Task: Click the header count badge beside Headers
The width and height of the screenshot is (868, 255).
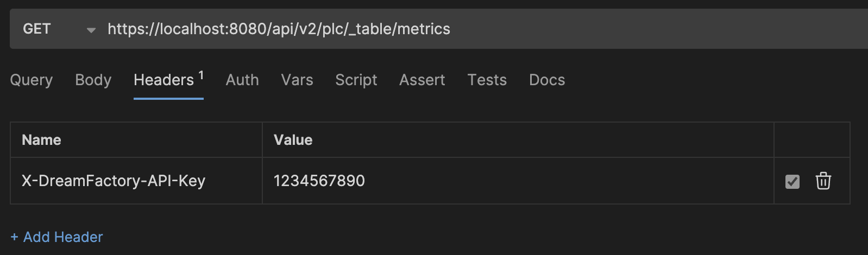Action: [x=201, y=75]
